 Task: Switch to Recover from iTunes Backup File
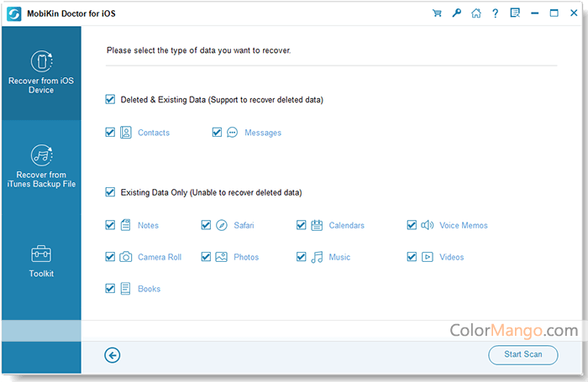tap(41, 166)
